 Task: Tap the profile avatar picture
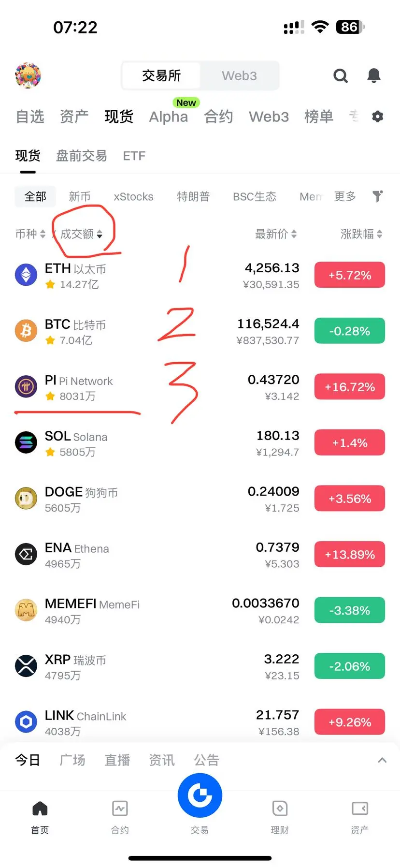28,75
